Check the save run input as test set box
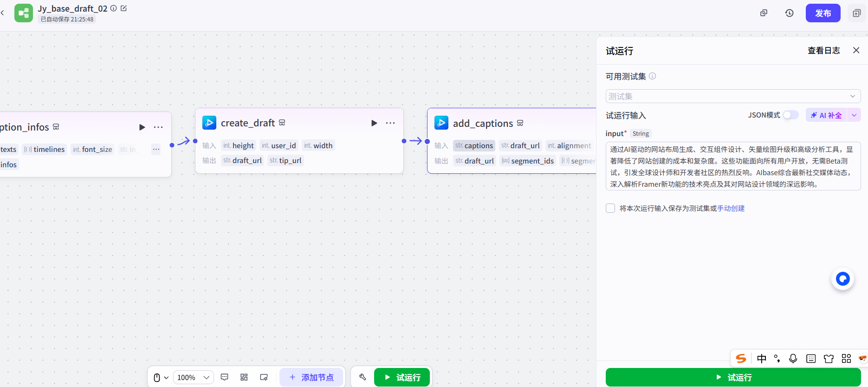The width and height of the screenshot is (868, 387). tap(610, 208)
